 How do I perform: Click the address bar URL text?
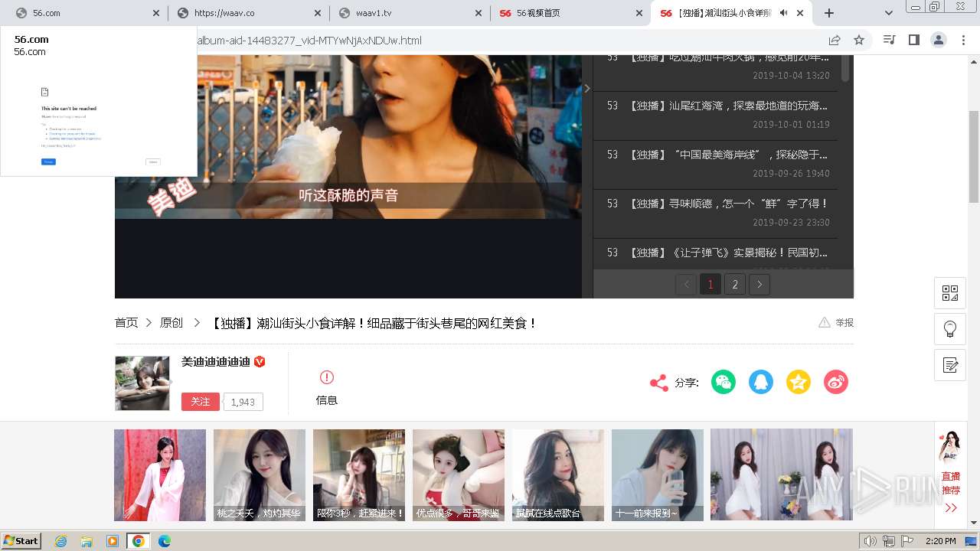[309, 41]
